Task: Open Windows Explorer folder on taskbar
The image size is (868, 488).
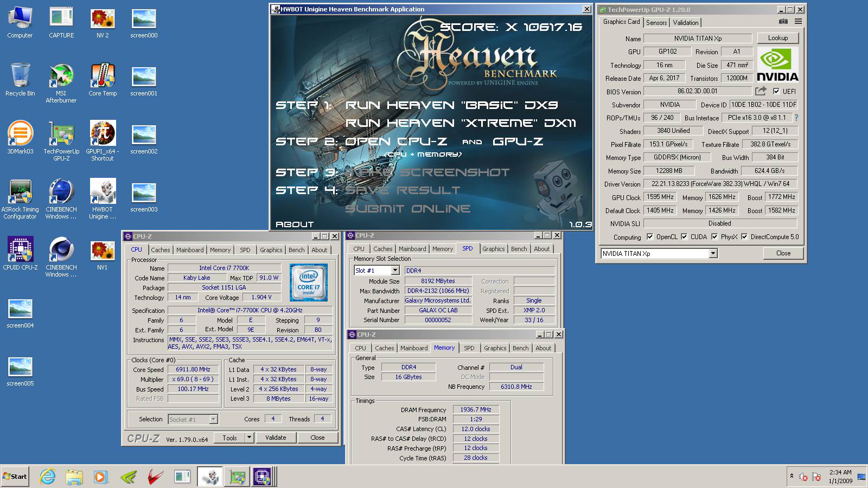Action: [x=74, y=477]
